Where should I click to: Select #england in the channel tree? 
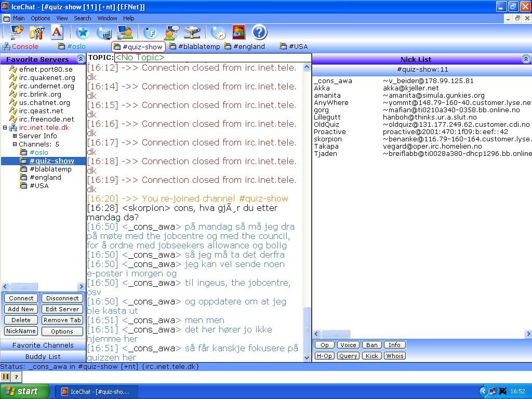(x=46, y=178)
